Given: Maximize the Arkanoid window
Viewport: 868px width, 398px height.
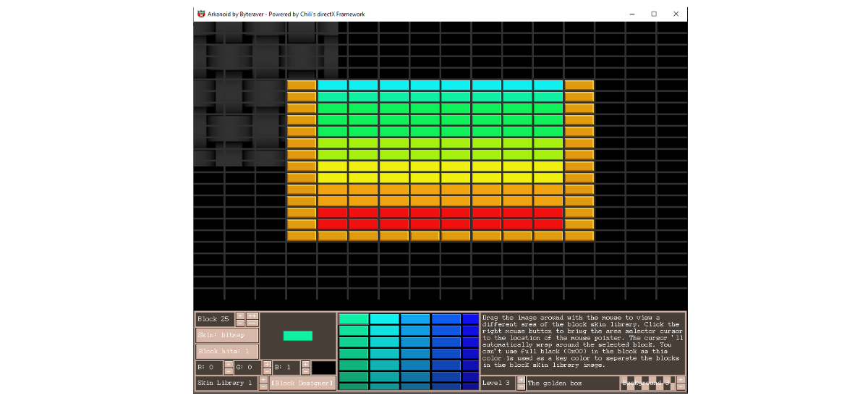Looking at the screenshot, I should [654, 14].
